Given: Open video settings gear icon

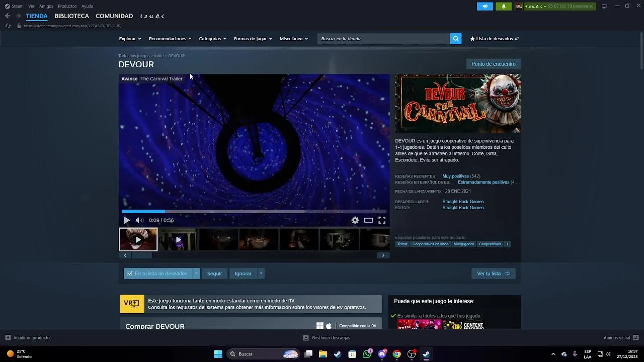Looking at the screenshot, I should click(355, 220).
